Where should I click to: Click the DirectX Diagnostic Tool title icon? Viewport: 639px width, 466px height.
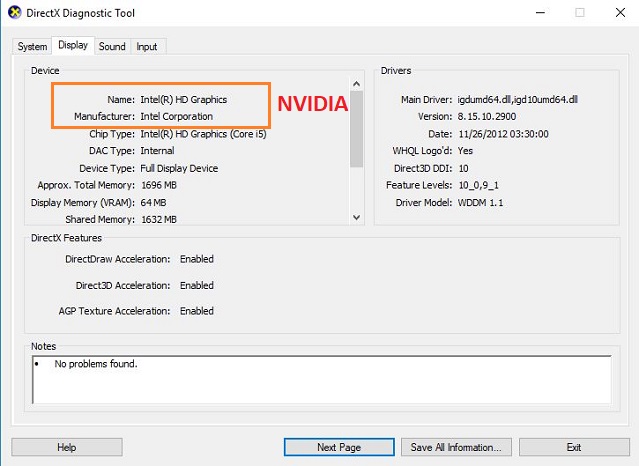pyautogui.click(x=15, y=13)
